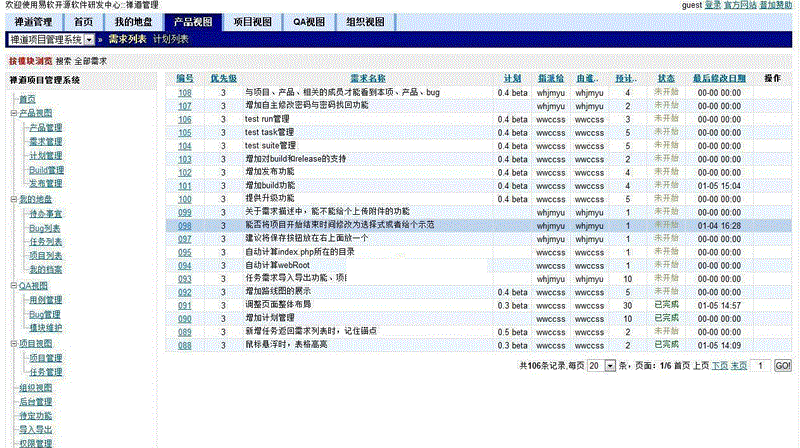
Task: Open Bug列表 in the left tree
Action: point(44,228)
